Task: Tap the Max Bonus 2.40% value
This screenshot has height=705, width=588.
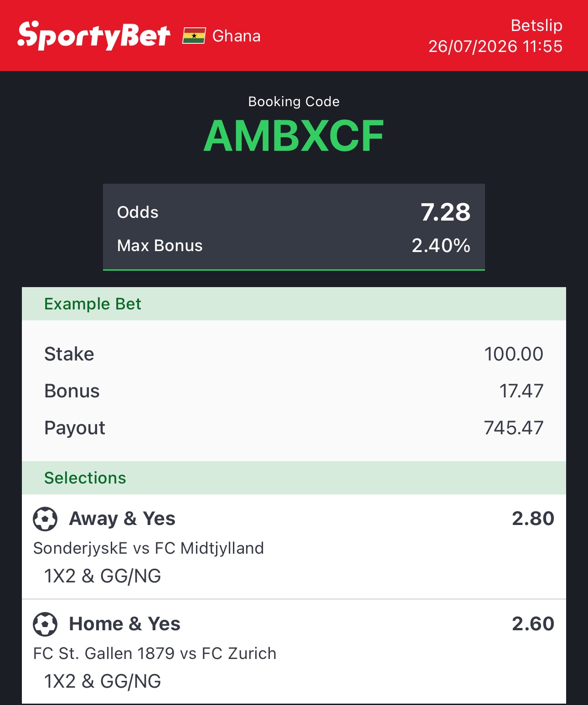Action: click(x=441, y=246)
